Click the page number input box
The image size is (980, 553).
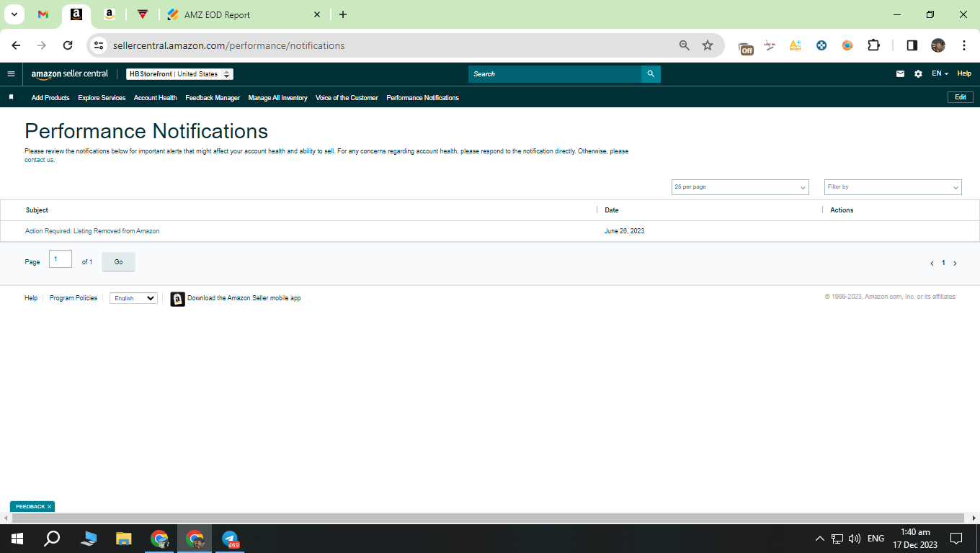coord(61,259)
